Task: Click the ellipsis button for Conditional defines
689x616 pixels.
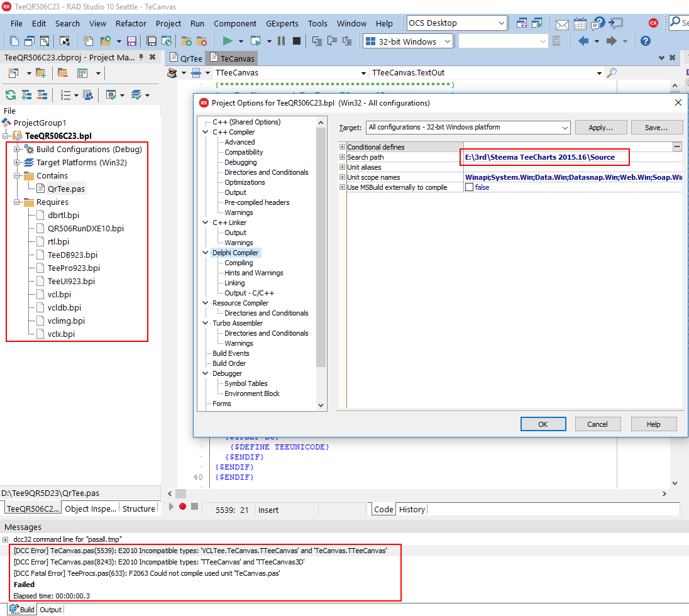Action: pos(676,146)
